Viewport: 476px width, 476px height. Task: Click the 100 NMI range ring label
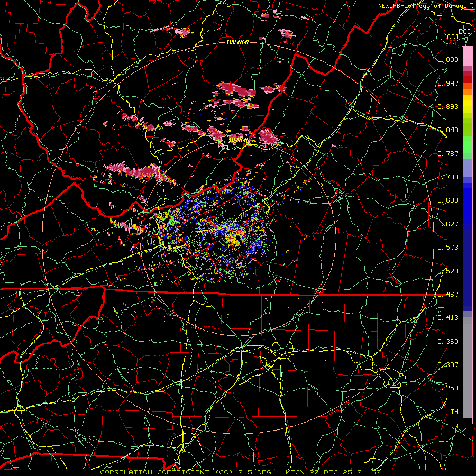237,42
